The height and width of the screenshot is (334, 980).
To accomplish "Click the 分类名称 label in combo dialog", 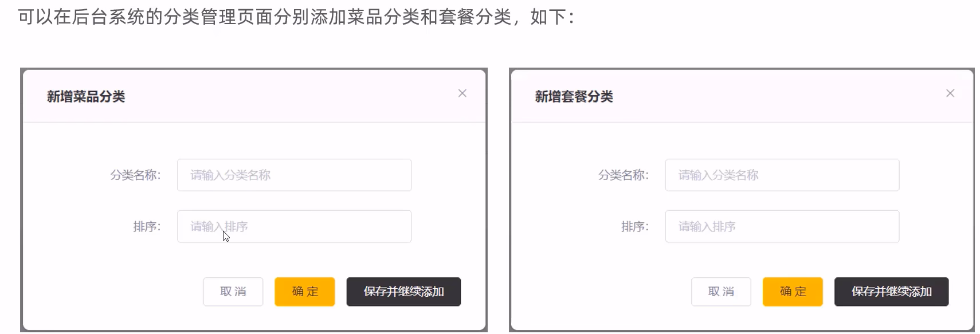I will (625, 175).
